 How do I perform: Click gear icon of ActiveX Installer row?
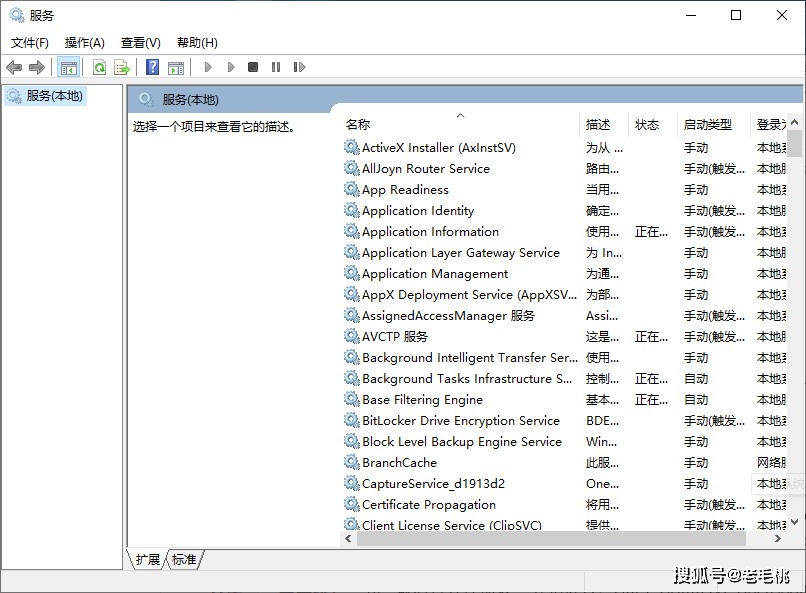pos(352,147)
